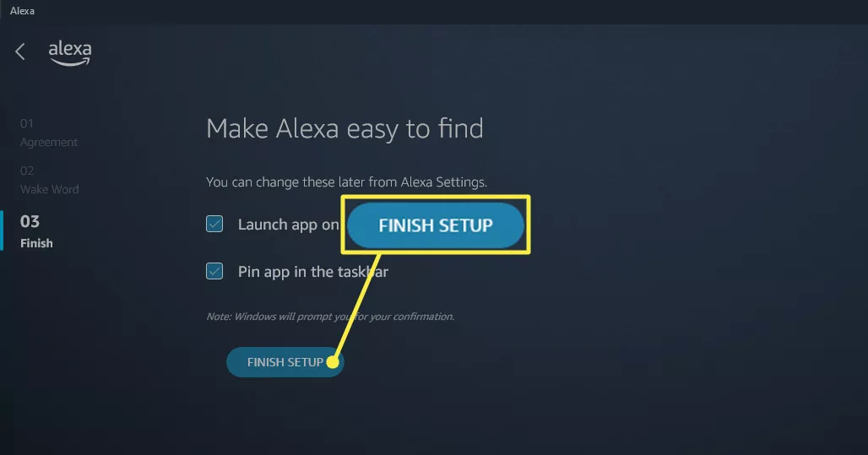Select the Finish step label
The width and height of the screenshot is (868, 455).
(36, 243)
